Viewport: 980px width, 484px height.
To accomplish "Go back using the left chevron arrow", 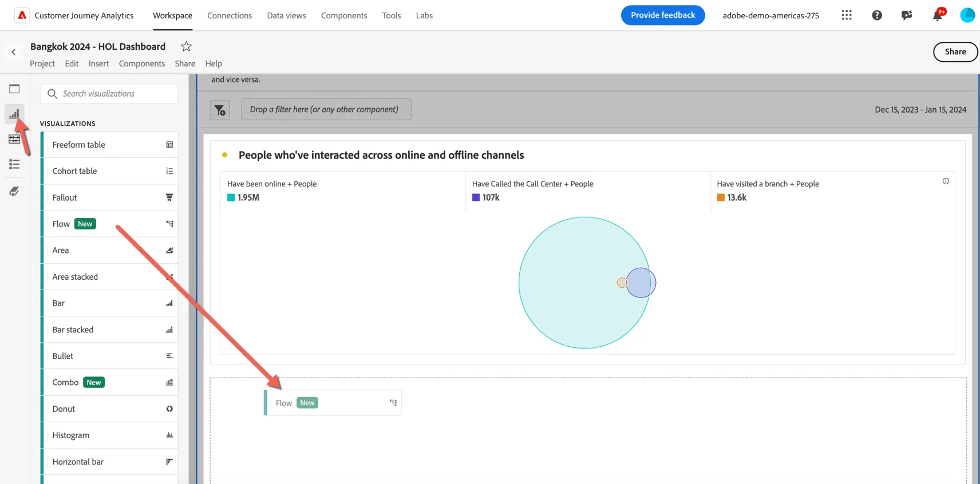I will point(14,52).
